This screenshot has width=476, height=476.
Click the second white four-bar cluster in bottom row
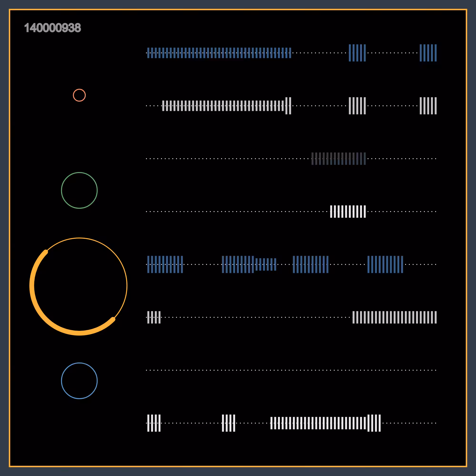tap(229, 423)
